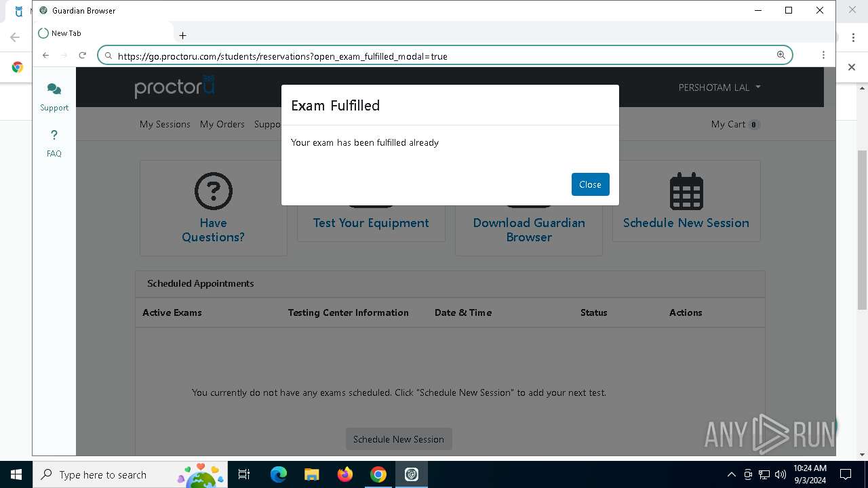The height and width of the screenshot is (488, 868).
Task: Open the Support chat icon in sidebar
Action: 54,89
